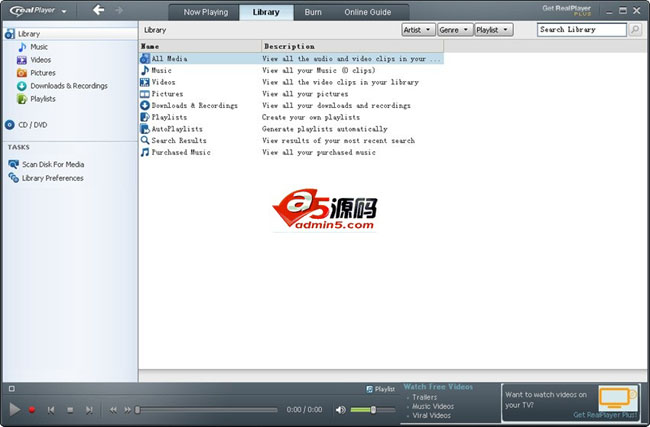Click the small square icon above Play
The height and width of the screenshot is (427, 650).
click(x=12, y=388)
